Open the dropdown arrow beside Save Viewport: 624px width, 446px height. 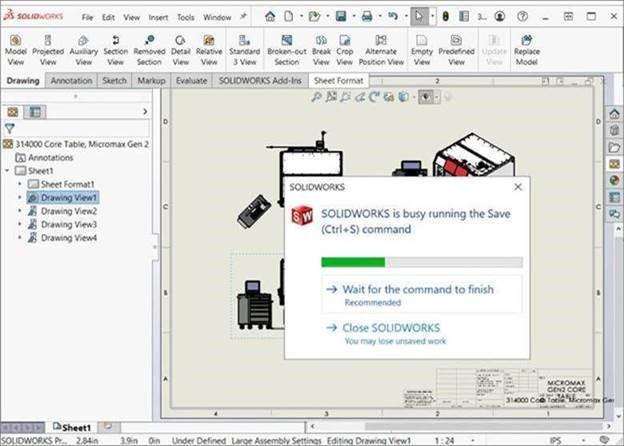(x=353, y=17)
